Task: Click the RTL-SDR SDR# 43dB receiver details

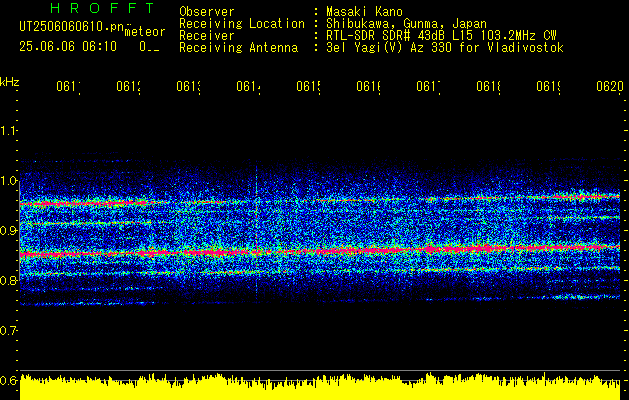Action: click(x=441, y=36)
